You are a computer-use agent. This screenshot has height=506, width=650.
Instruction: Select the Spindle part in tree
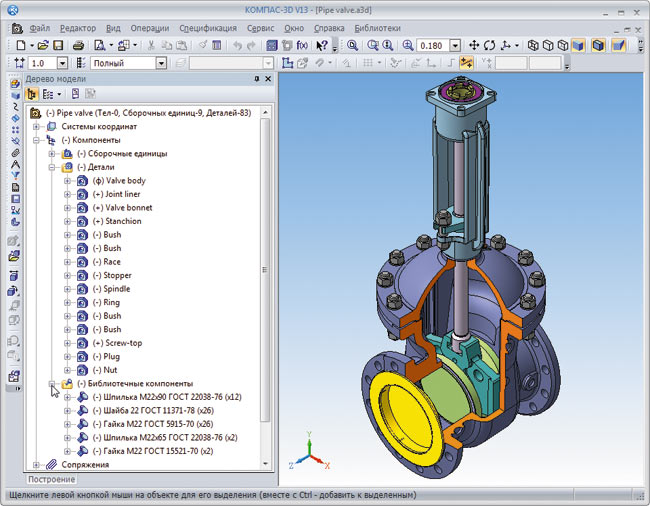coord(117,289)
